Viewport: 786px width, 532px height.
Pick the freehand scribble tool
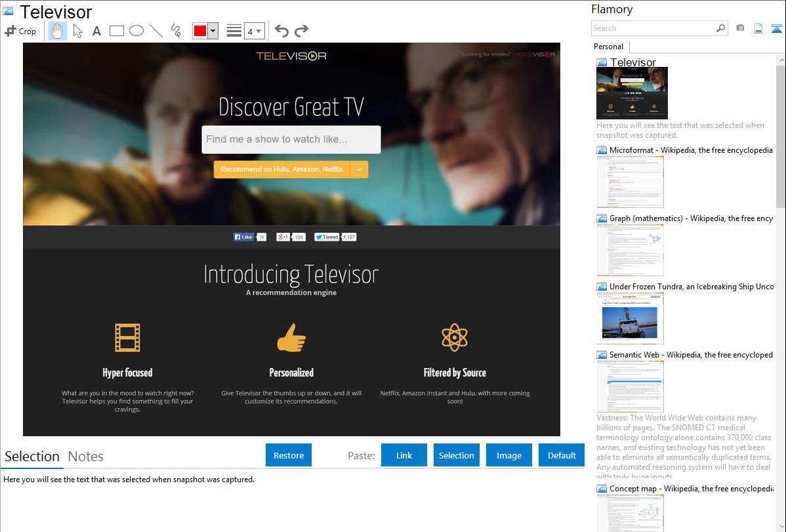pyautogui.click(x=176, y=31)
